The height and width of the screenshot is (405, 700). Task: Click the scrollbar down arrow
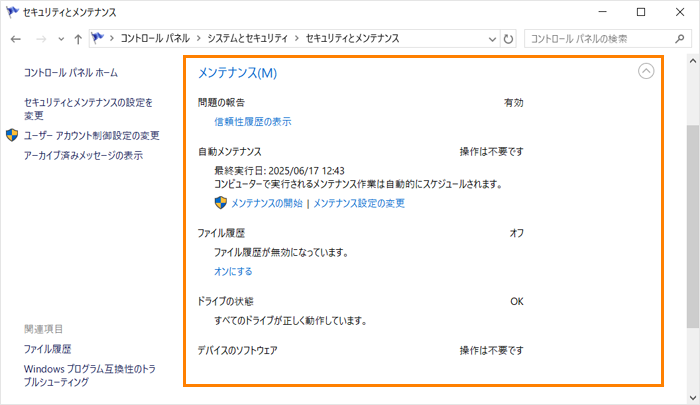(x=693, y=397)
